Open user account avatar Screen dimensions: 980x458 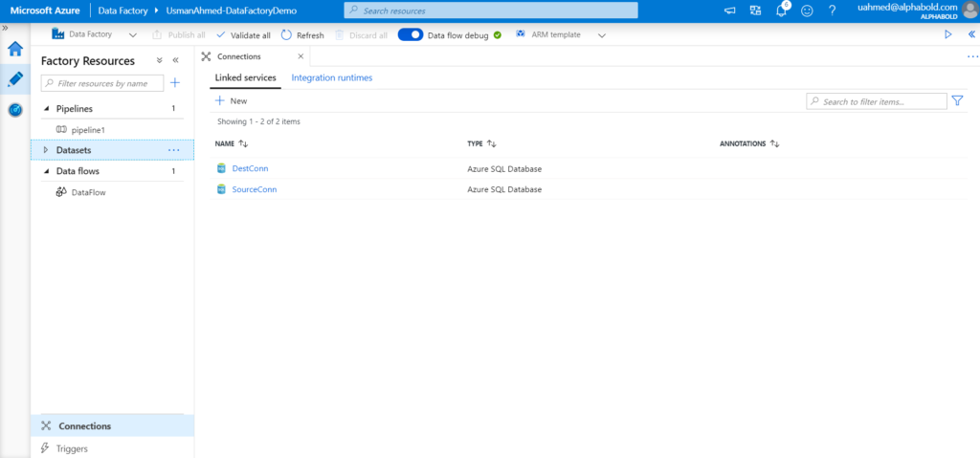[x=970, y=11]
